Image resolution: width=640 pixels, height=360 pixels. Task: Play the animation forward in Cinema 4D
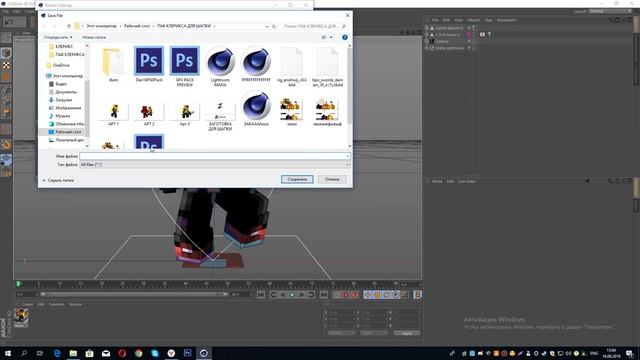292,295
